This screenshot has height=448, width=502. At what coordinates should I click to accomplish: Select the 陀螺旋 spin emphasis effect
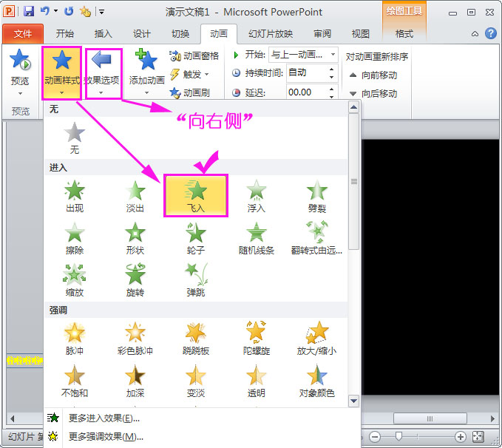pyautogui.click(x=256, y=339)
